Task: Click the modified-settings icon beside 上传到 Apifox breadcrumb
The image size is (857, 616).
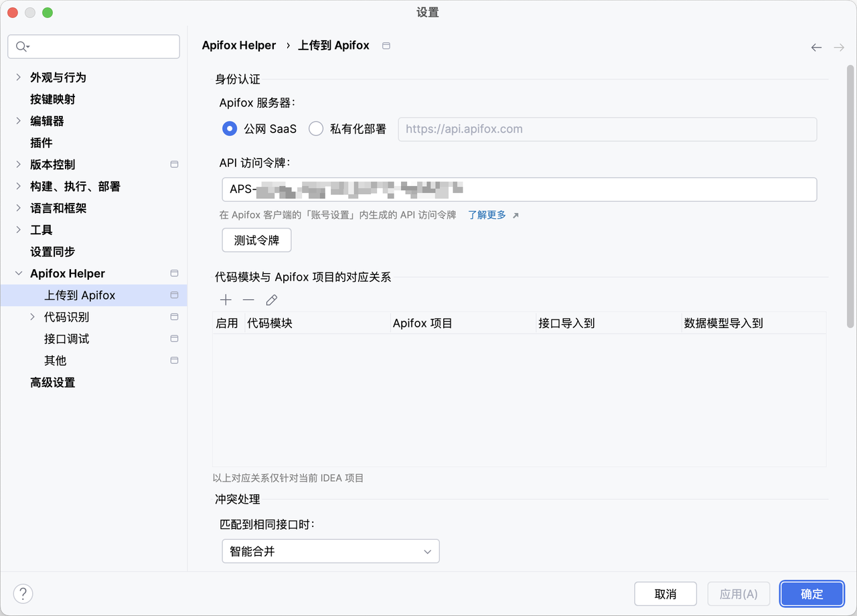Action: point(386,46)
